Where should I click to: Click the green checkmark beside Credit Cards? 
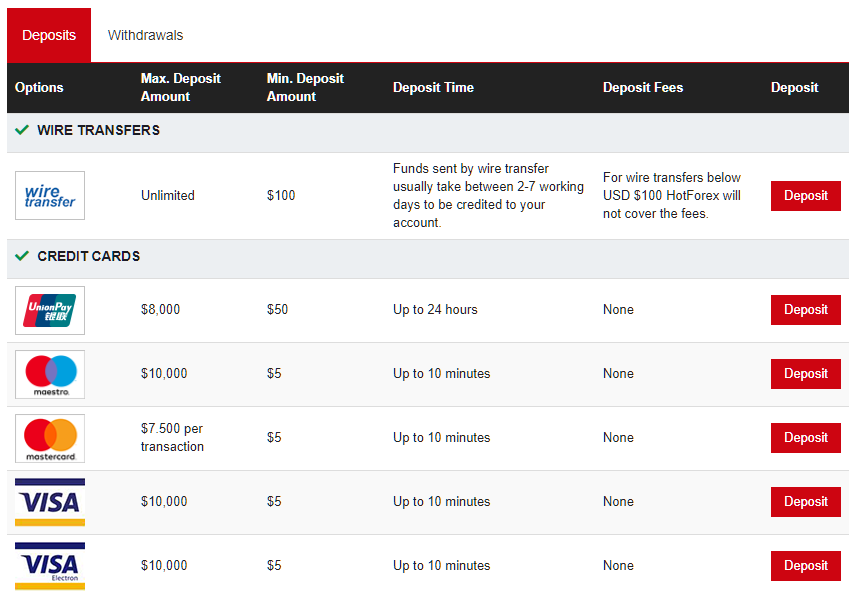pos(22,256)
